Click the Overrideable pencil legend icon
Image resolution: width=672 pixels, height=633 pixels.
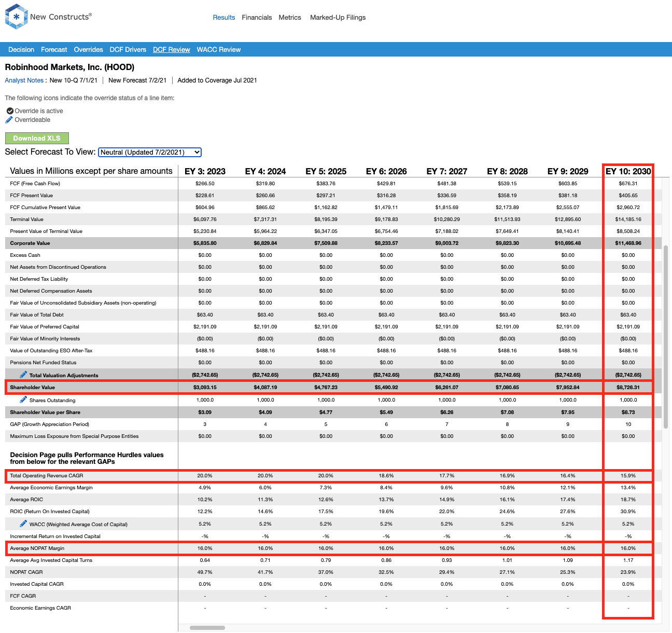(9, 120)
